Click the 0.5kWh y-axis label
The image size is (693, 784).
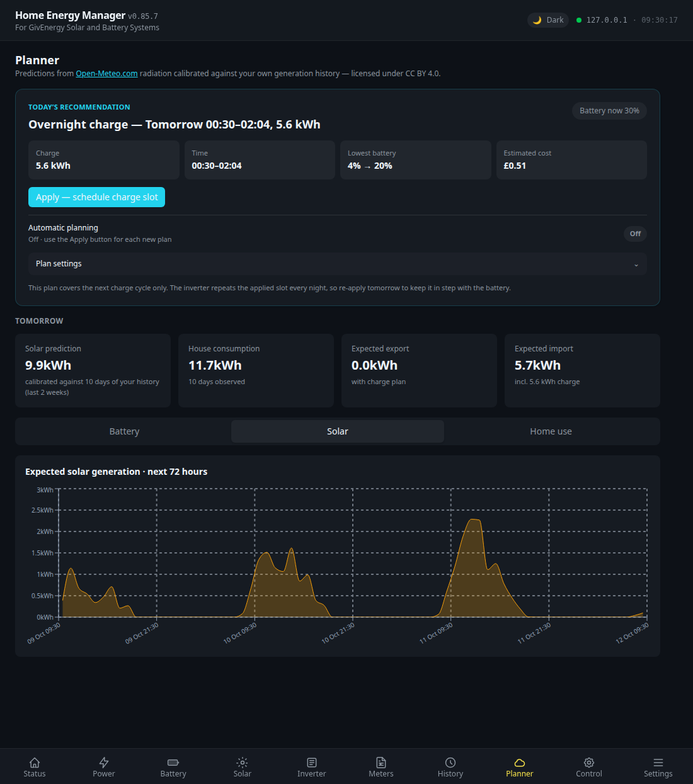pyautogui.click(x=42, y=596)
